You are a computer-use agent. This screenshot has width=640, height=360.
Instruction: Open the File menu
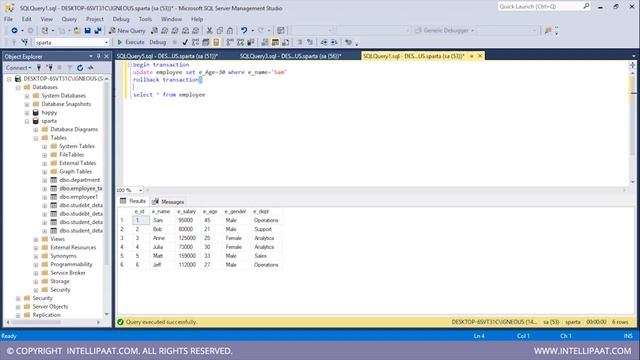[8, 19]
